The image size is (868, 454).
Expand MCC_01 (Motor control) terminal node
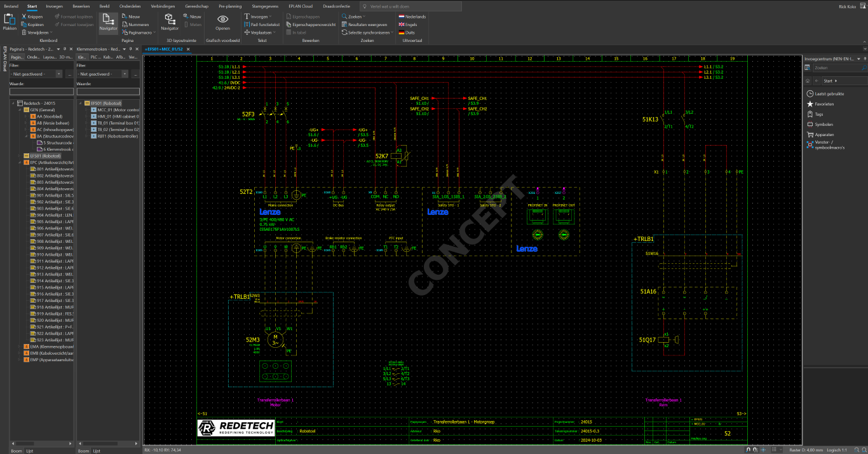pos(86,110)
